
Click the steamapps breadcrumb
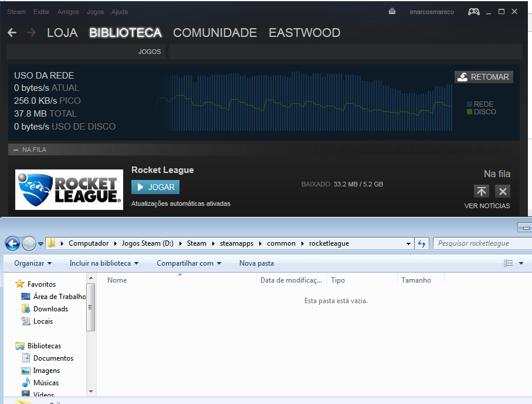pos(236,243)
